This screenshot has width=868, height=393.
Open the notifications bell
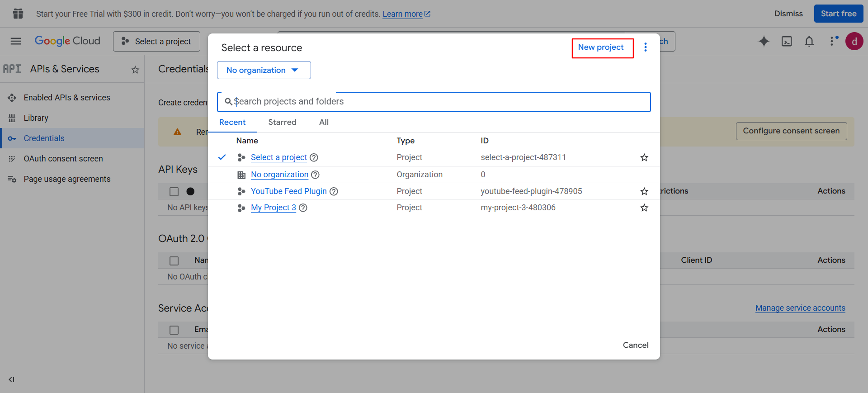click(809, 41)
